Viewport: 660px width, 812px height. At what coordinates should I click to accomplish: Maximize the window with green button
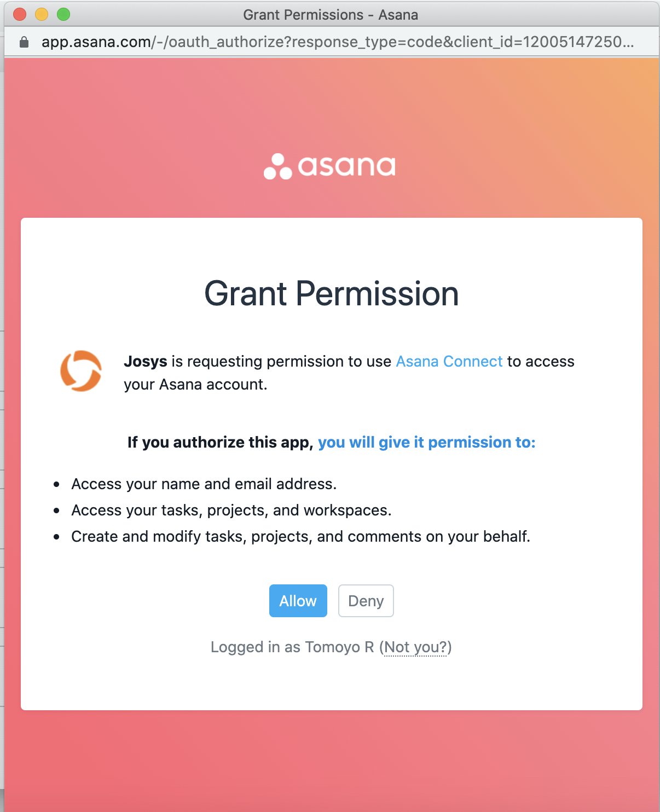tap(63, 14)
